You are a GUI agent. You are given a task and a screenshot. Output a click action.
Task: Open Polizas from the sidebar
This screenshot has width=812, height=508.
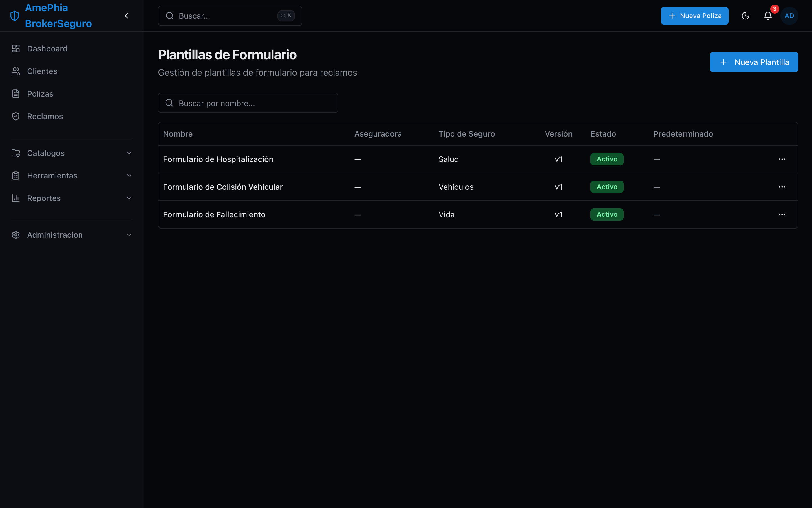point(72,94)
